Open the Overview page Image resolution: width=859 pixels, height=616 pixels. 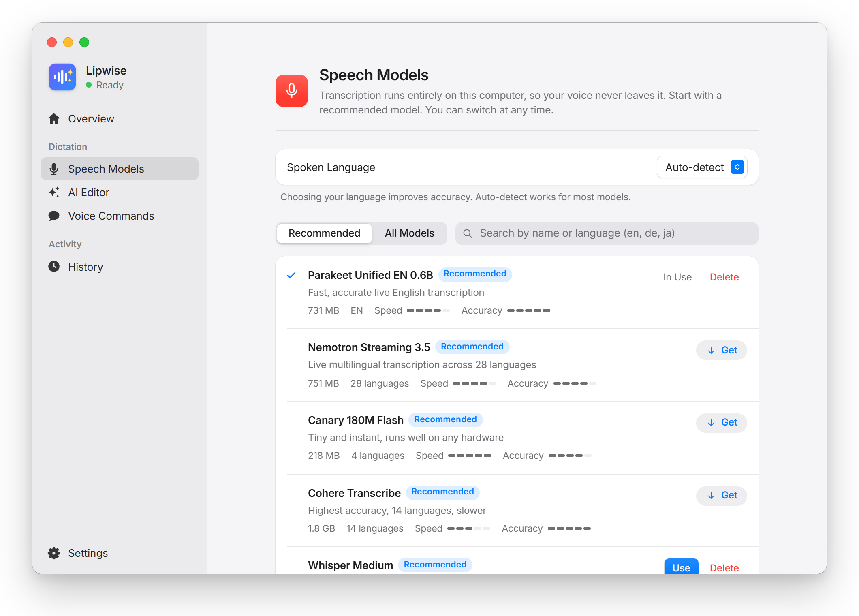(x=120, y=119)
